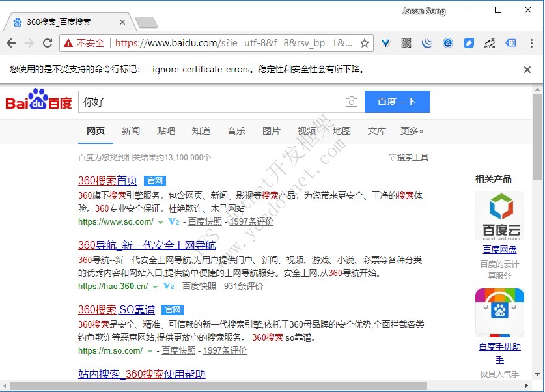Click the forward navigation arrow
Viewport: 545px width, 392px height.
coord(29,43)
